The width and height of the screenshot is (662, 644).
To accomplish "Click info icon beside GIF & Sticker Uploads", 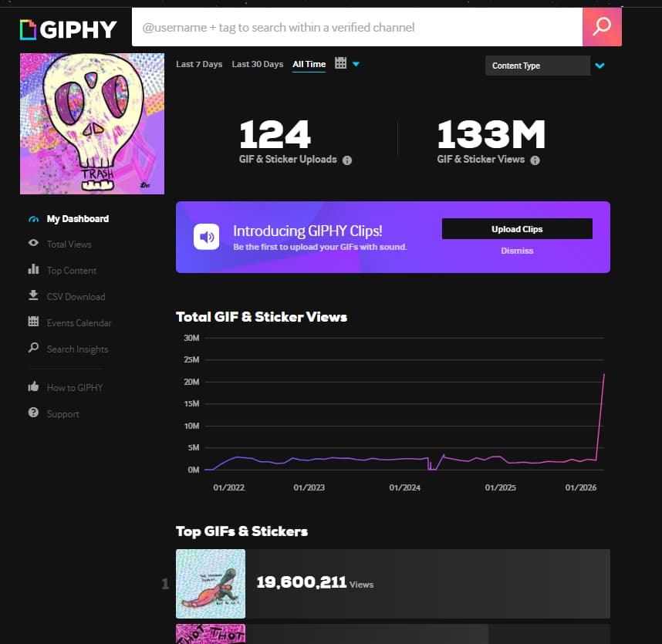I will click(x=347, y=160).
